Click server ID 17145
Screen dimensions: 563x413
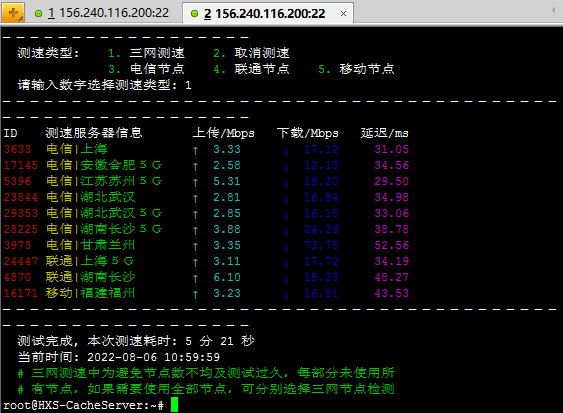(x=20, y=165)
